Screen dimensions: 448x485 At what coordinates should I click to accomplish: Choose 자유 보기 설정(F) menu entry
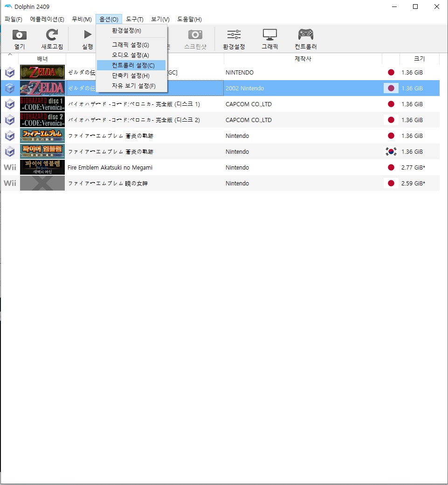(x=131, y=86)
